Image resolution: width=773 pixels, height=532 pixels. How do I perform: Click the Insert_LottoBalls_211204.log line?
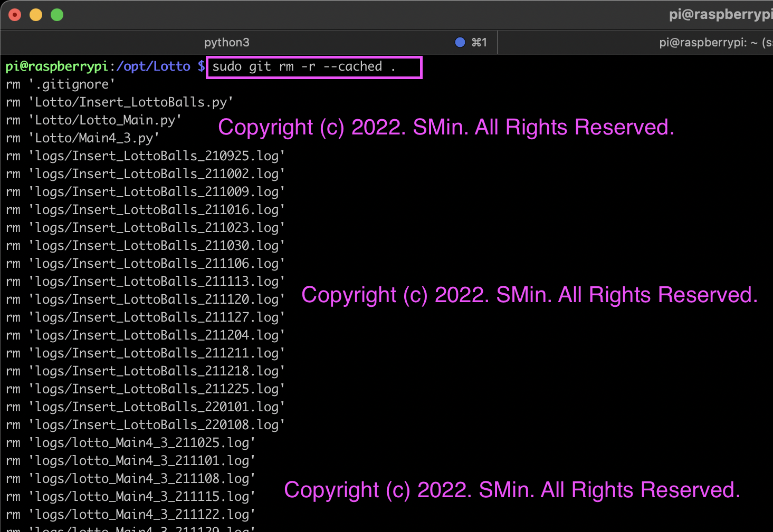point(145,335)
